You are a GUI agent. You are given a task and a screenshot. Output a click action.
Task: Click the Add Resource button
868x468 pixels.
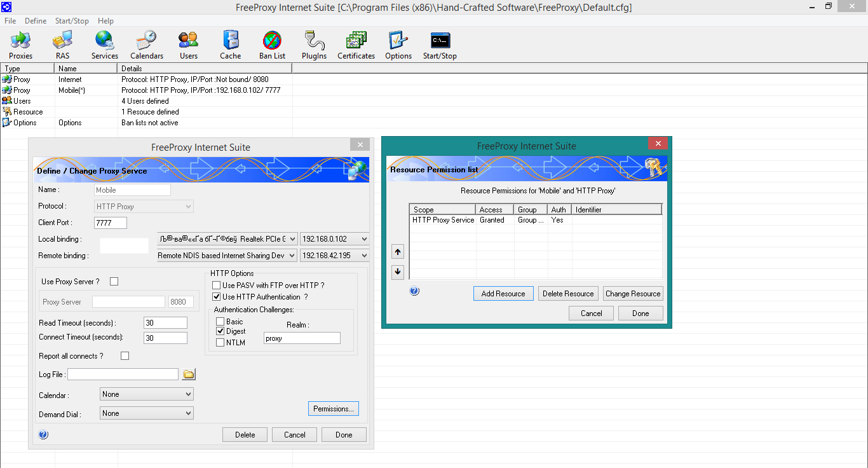click(x=503, y=294)
